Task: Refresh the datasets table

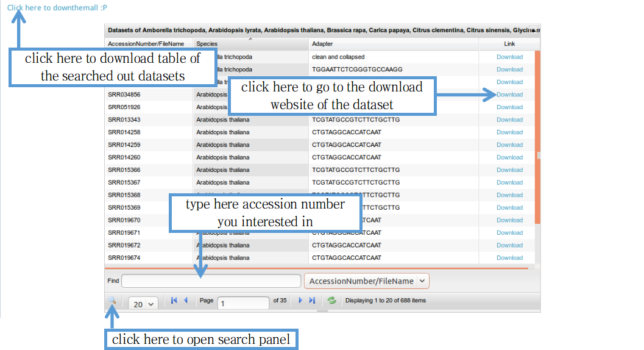Action: (332, 301)
